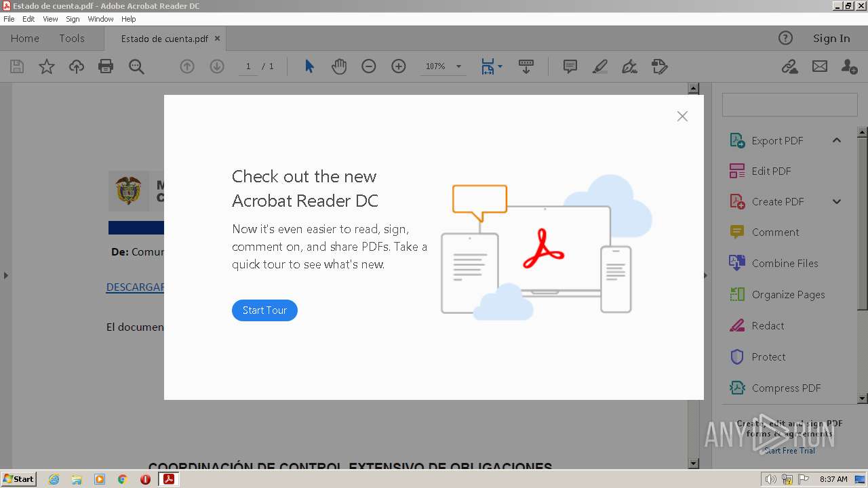This screenshot has width=868, height=488.
Task: Click the Acrobat Reader taskbar button
Action: click(x=168, y=479)
